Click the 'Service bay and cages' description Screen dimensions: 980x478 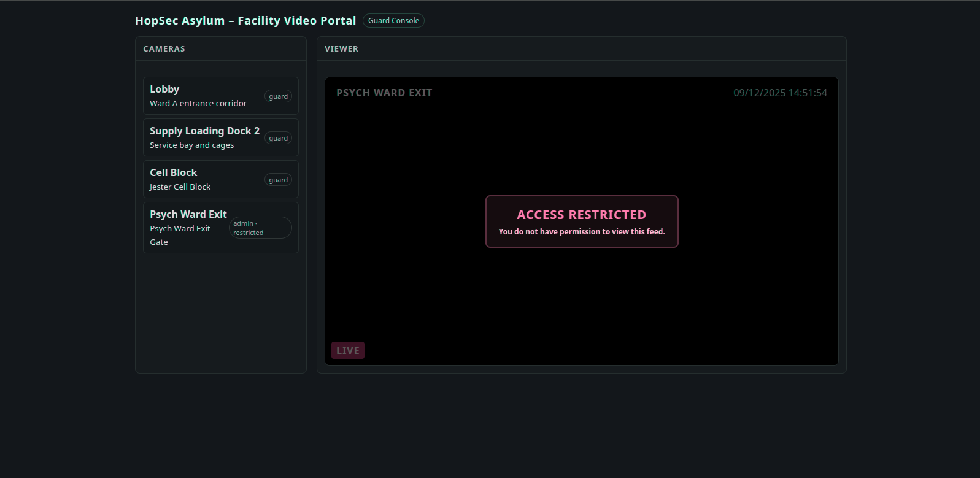tap(191, 145)
